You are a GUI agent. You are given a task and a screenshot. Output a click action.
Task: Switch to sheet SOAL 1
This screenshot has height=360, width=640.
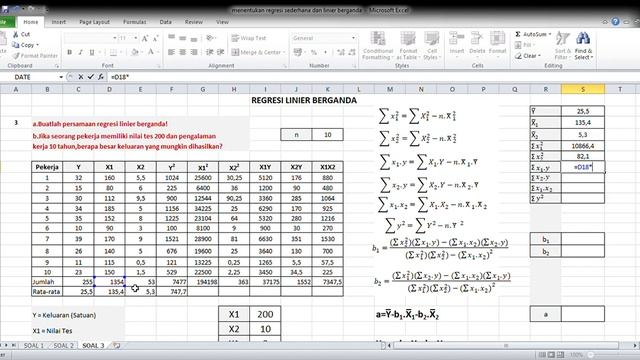click(33, 345)
